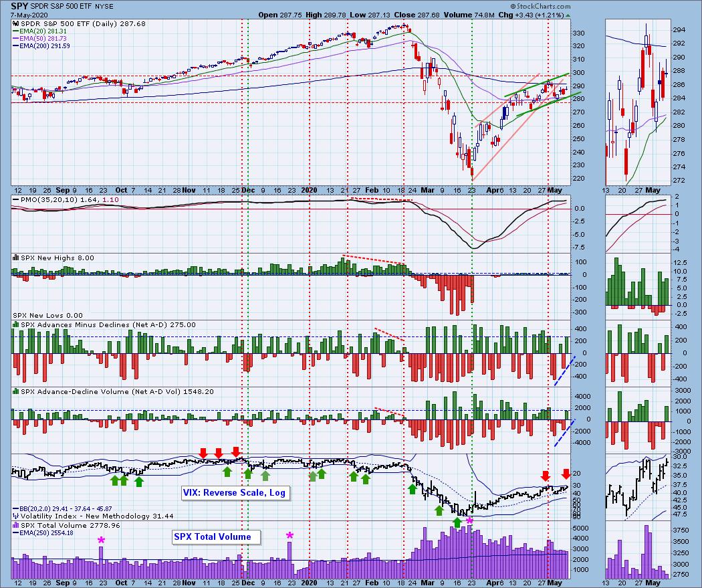The height and width of the screenshot is (588, 702).
Task: Click the VIX: Reverse Scale, Log annotation box
Action: tap(236, 492)
